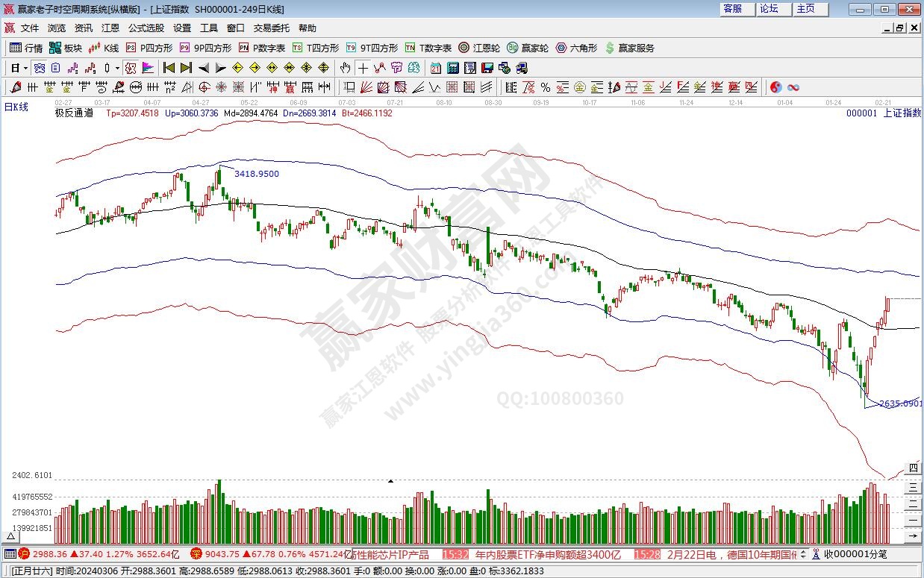Expand the candlestick style dropdown arrow
The image size is (924, 578).
coord(116,68)
